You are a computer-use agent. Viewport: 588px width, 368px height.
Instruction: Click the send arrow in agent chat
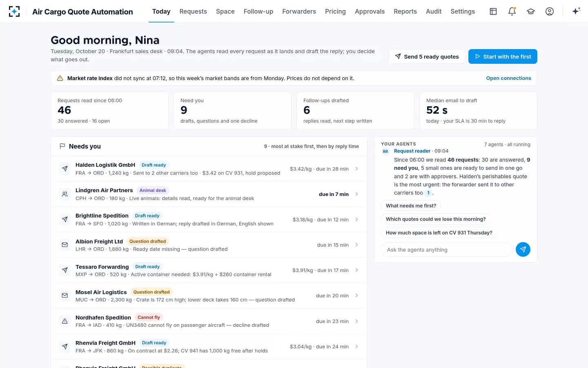click(523, 249)
